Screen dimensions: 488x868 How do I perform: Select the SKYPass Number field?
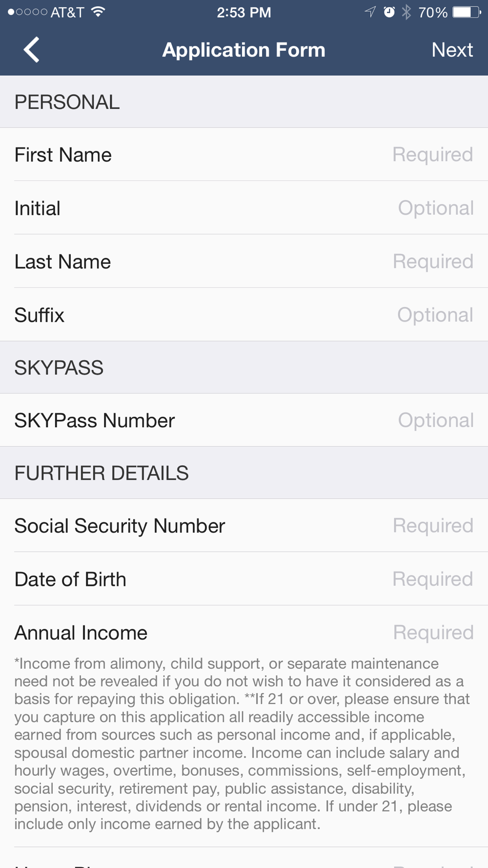pyautogui.click(x=244, y=420)
